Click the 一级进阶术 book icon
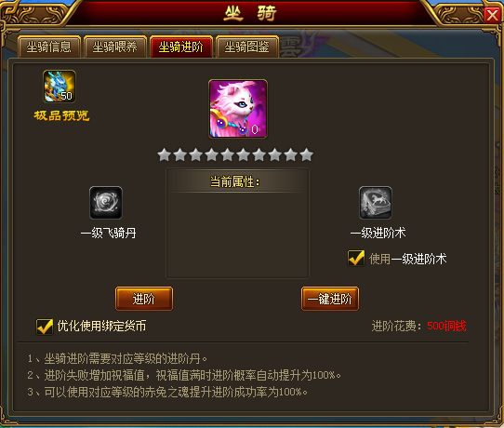This screenshot has height=428, width=504. coord(376,203)
